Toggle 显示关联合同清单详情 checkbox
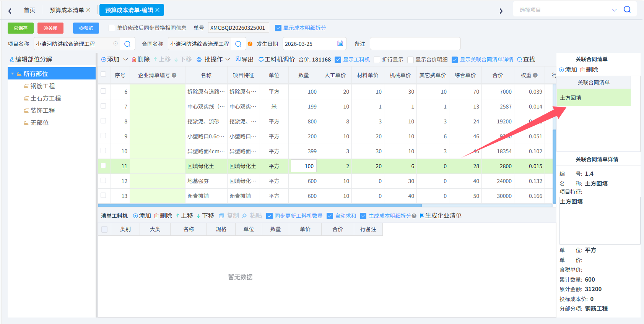Image resolution: width=644 pixels, height=324 pixels. coord(455,60)
